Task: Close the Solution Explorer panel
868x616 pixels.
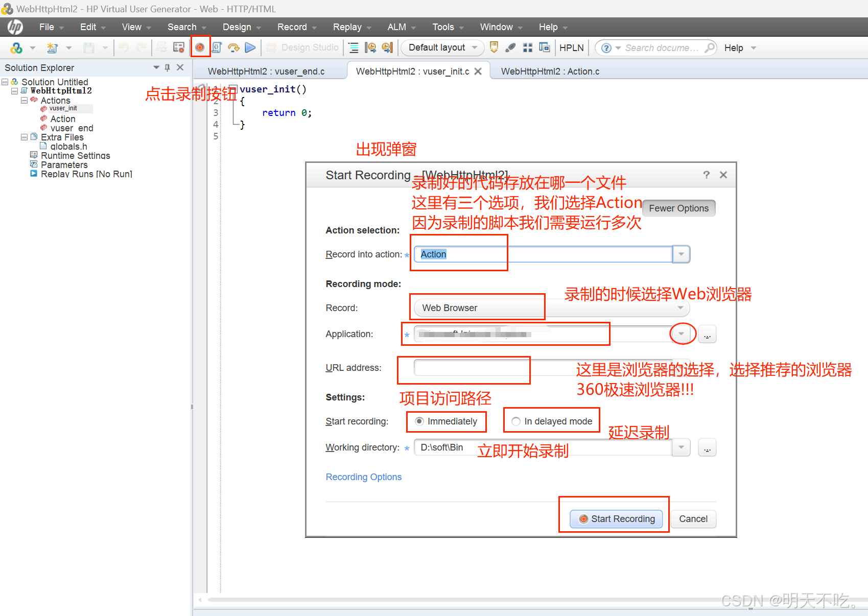Action: click(180, 67)
